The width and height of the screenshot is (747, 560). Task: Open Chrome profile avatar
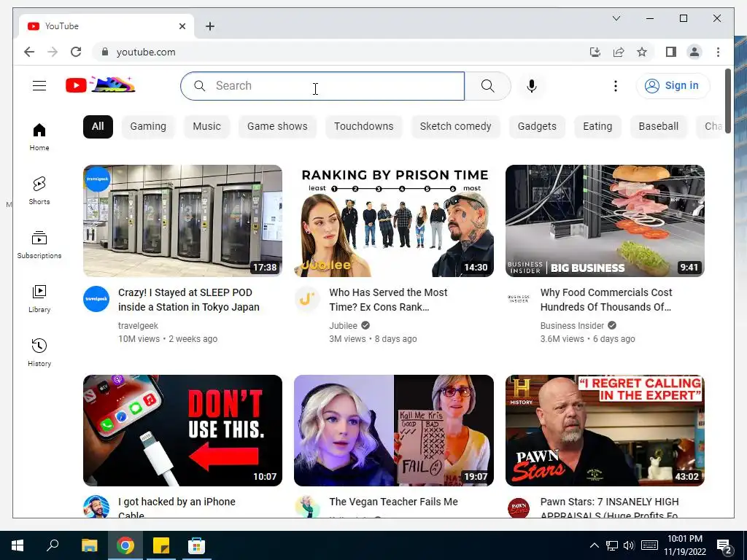694,52
